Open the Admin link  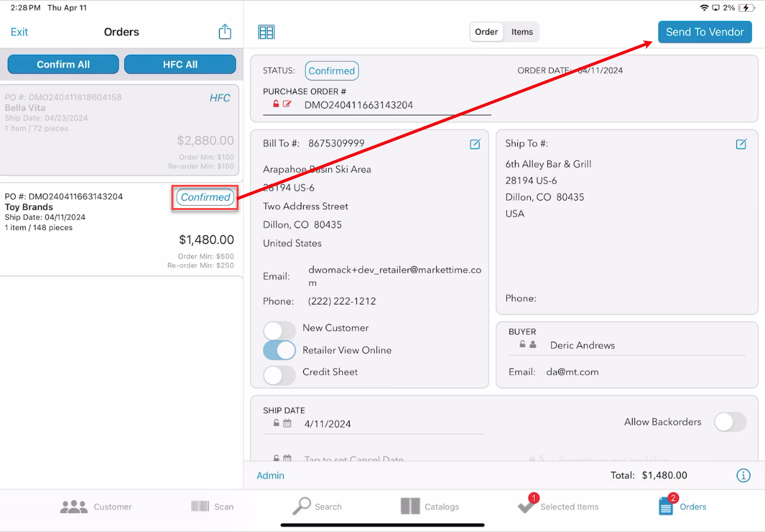click(270, 475)
